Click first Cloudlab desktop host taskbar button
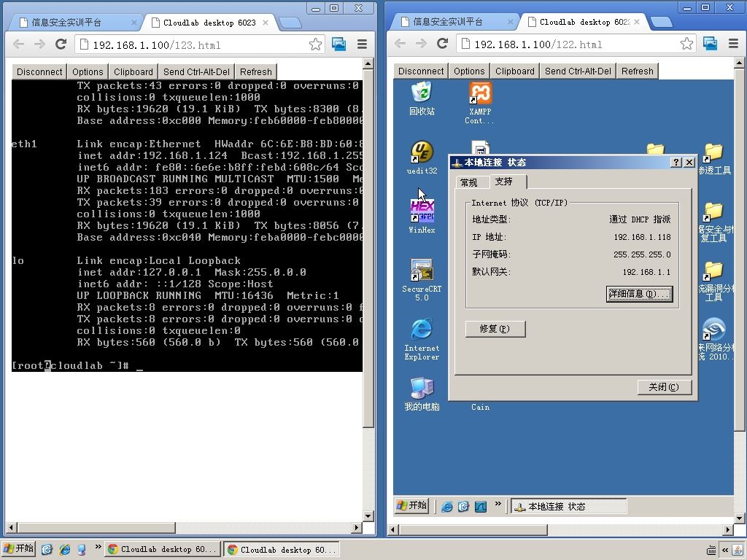 coord(163,550)
